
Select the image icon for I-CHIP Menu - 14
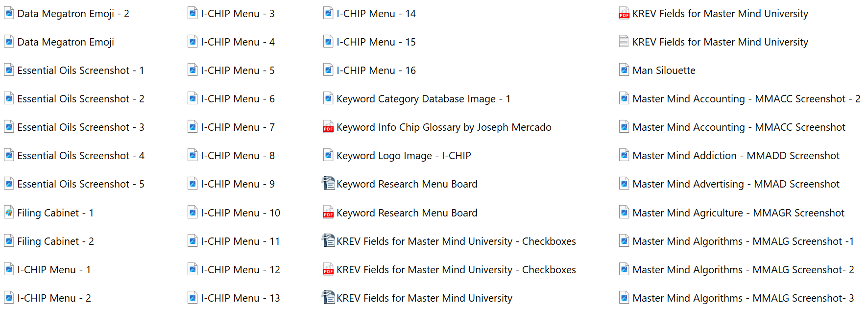(328, 14)
